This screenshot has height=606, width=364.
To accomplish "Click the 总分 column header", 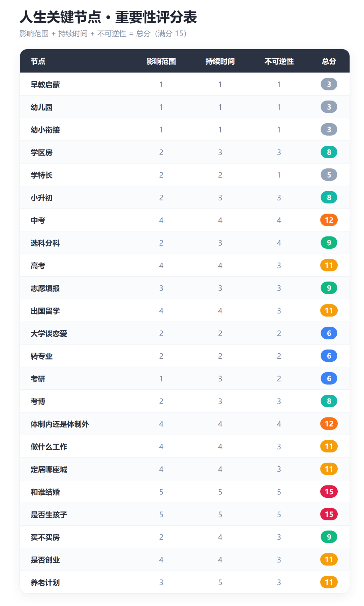I will tap(329, 61).
